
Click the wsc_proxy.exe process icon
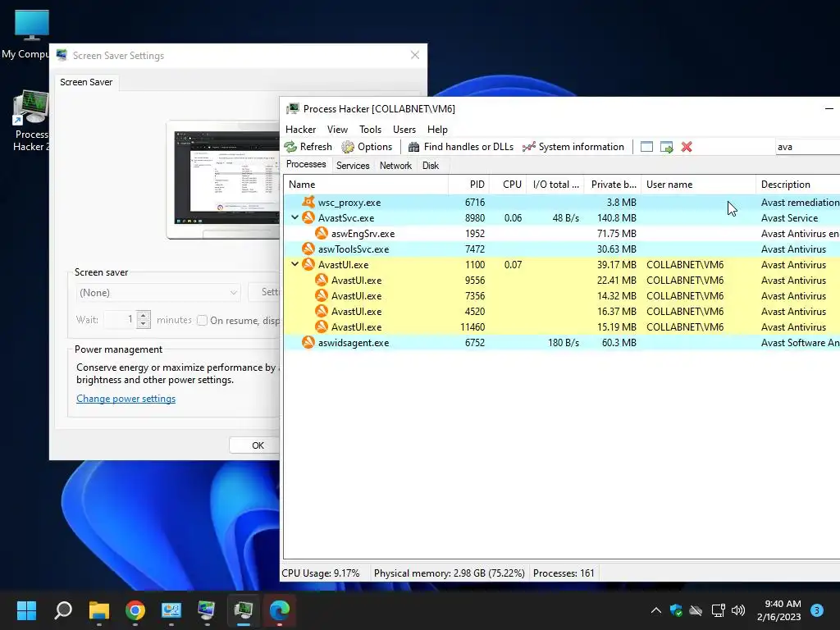pos(308,202)
